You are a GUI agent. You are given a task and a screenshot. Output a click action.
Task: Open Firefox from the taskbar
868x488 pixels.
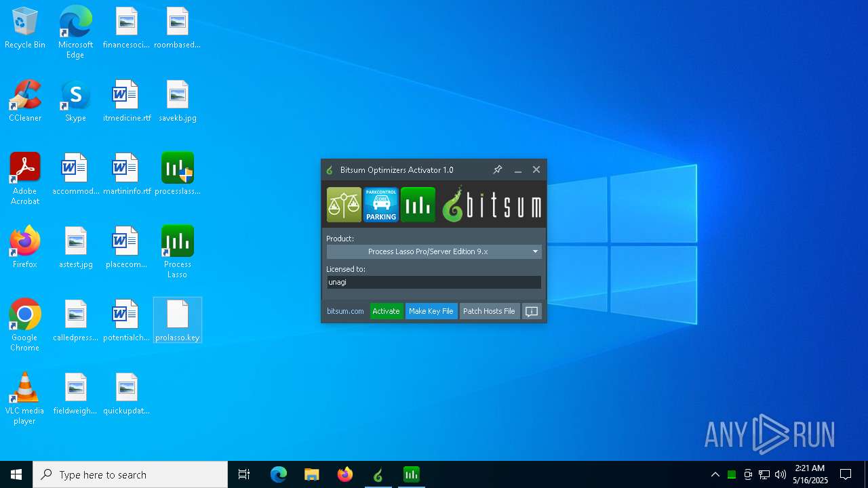[x=345, y=474]
